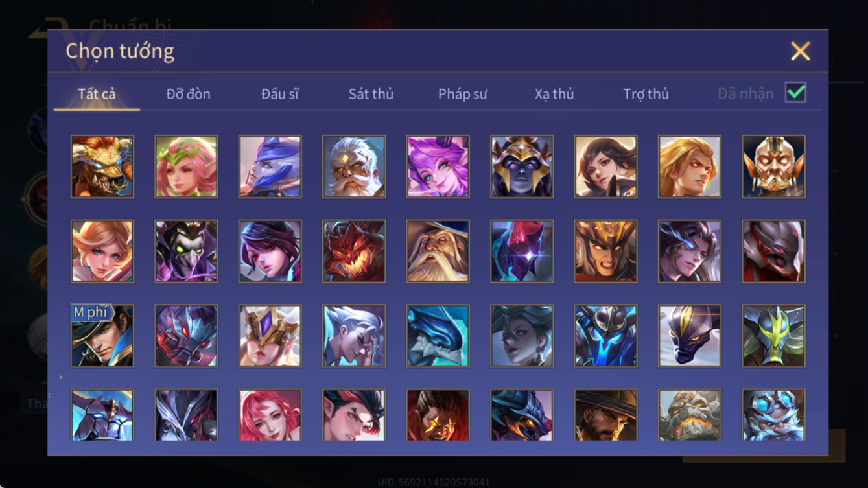Switch to the Xạ thủ tab
The height and width of the screenshot is (488, 868).
(x=554, y=94)
